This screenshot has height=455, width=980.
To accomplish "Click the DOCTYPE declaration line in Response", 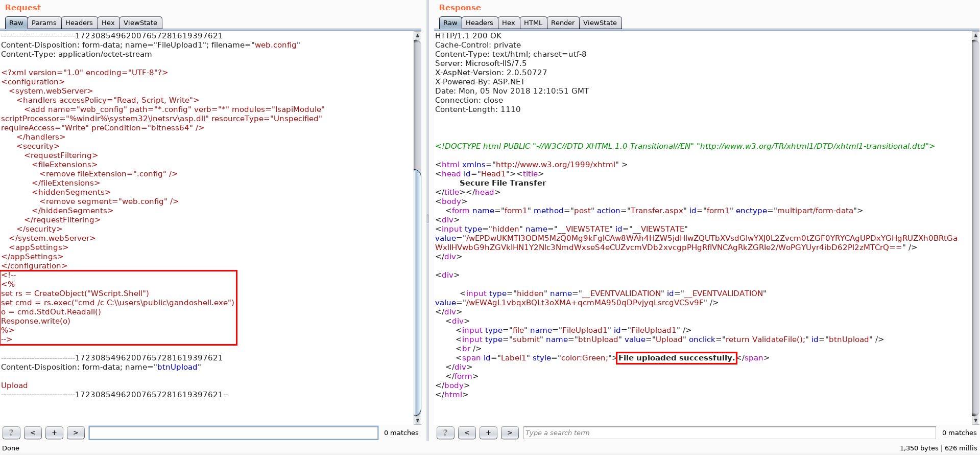I will coord(685,146).
